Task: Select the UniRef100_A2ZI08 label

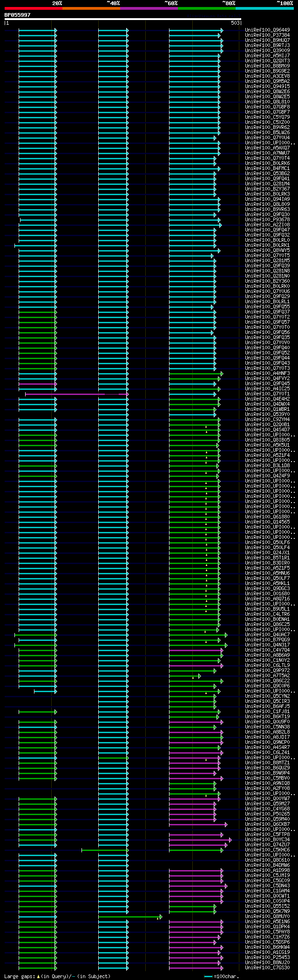Action: (x=267, y=225)
